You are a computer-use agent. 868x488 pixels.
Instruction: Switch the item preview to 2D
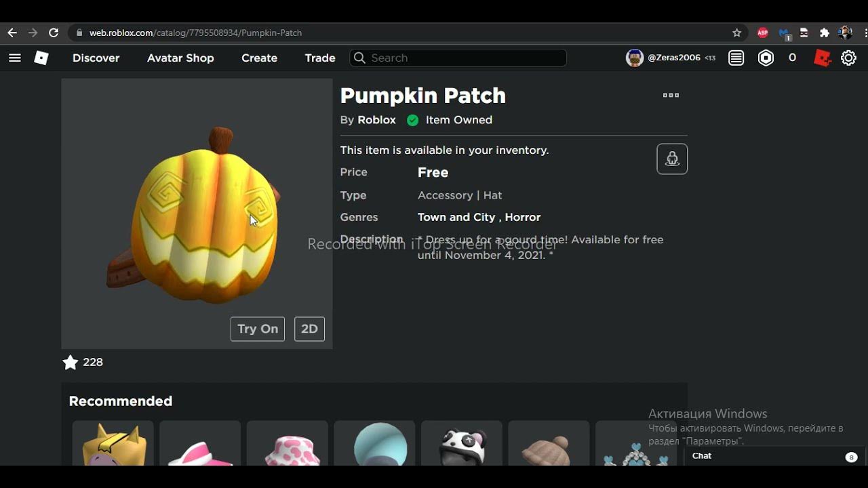pyautogui.click(x=309, y=329)
